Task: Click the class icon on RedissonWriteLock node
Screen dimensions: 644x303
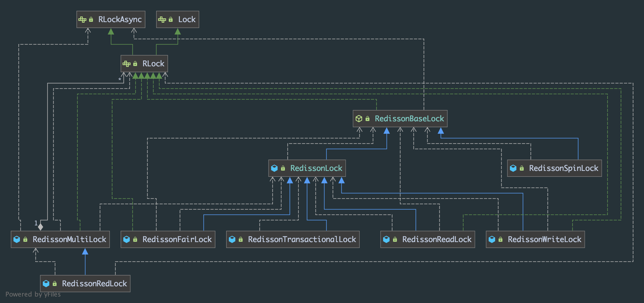Action: (x=492, y=239)
